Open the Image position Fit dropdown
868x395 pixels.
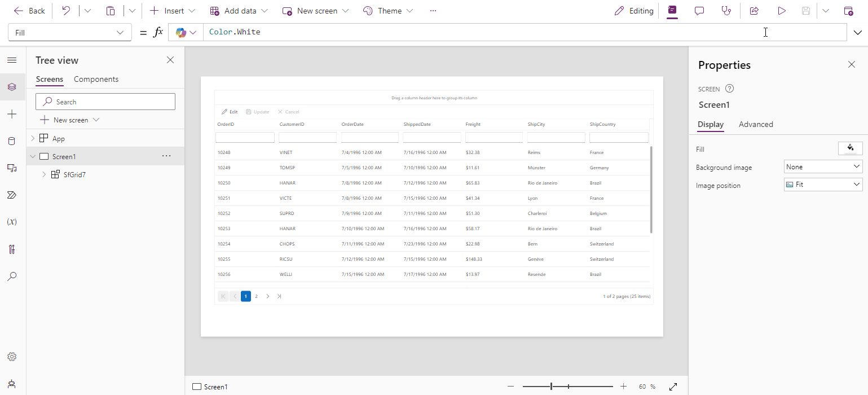(x=823, y=185)
